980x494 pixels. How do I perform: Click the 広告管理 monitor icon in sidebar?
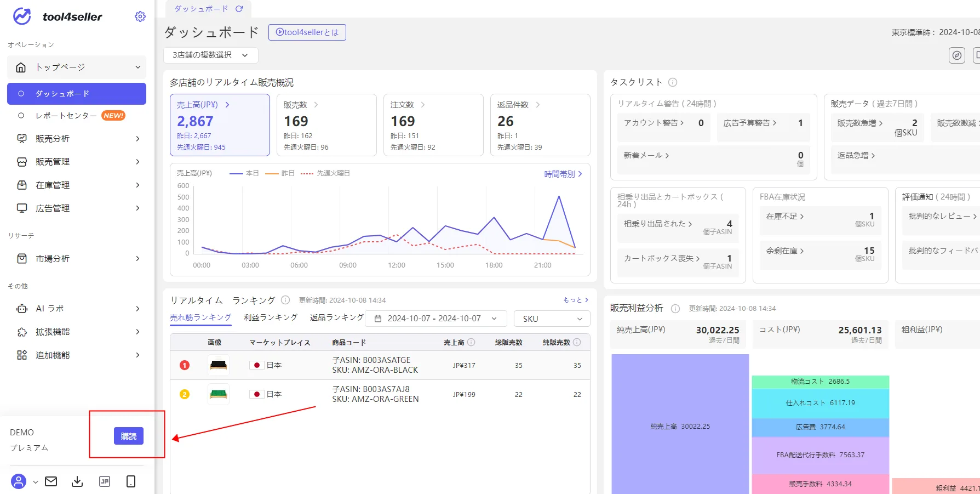(22, 208)
